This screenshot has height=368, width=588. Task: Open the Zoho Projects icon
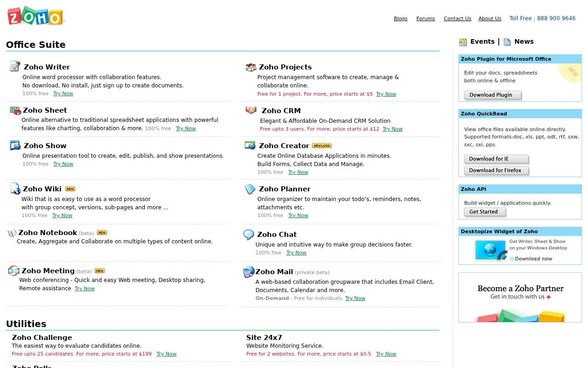(x=250, y=67)
